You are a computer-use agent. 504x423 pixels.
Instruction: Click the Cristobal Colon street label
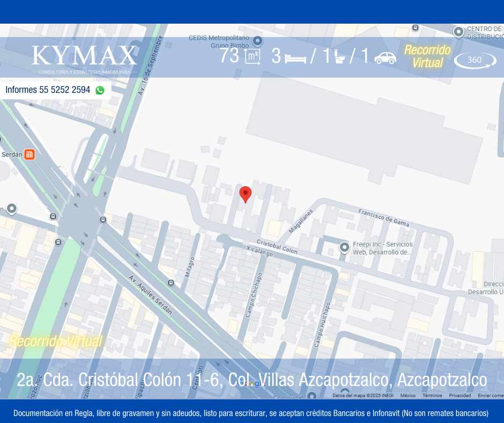(x=277, y=246)
